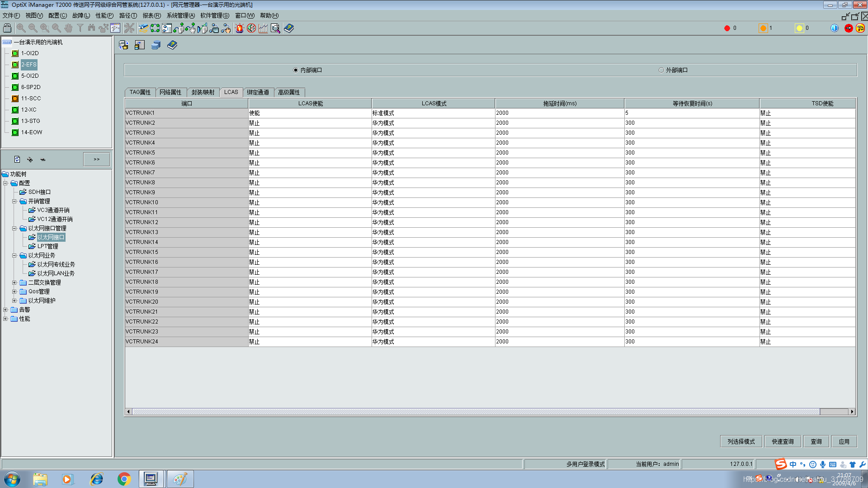868x488 pixels.
Task: Click the database stack icon in the panel toolbar
Action: pyautogui.click(x=156, y=45)
